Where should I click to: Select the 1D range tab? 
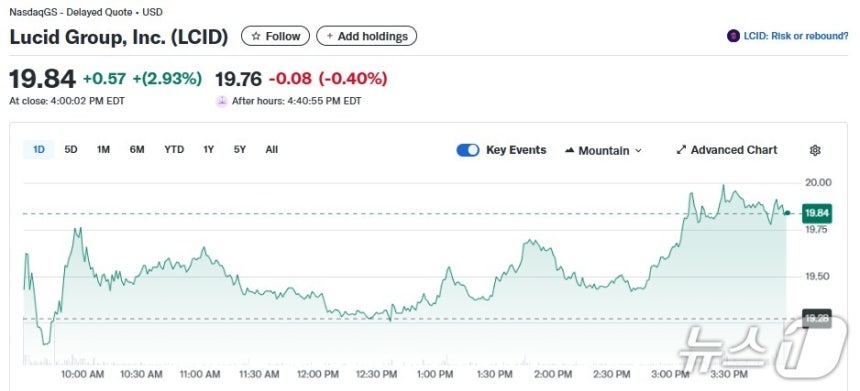[38, 149]
